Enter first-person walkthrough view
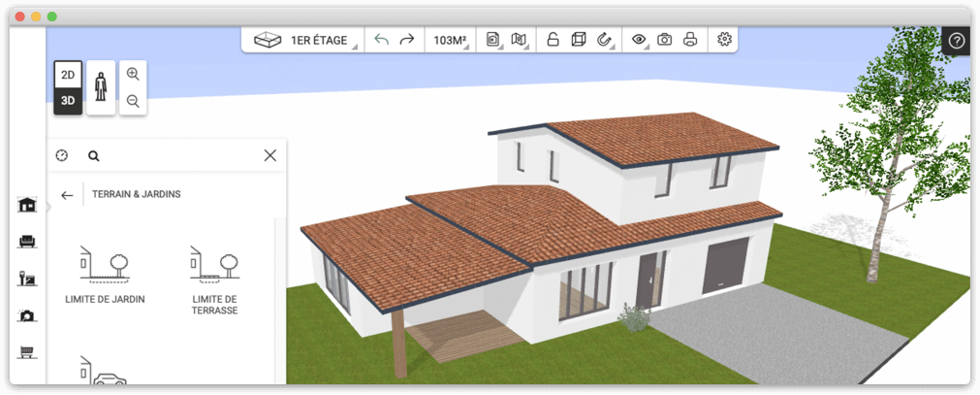Viewport: 980px width, 395px height. (101, 87)
